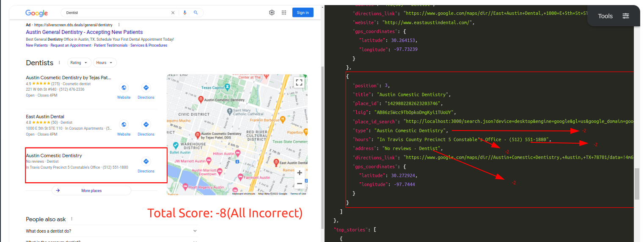Open the three-dot menu next to Dentists heading
Image resolution: width=644 pixels, height=242 pixels.
click(59, 63)
